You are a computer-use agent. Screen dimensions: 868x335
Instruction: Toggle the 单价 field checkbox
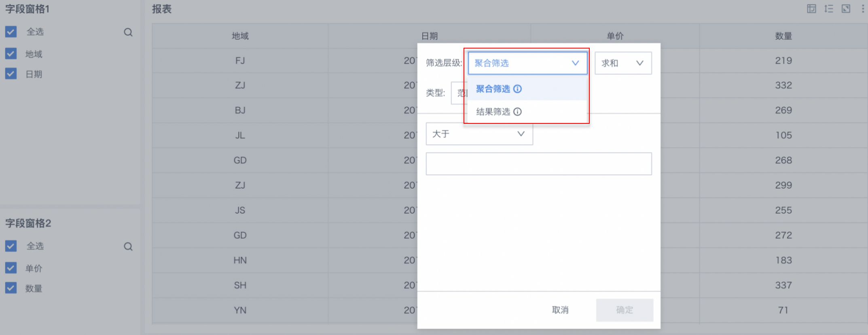(11, 268)
